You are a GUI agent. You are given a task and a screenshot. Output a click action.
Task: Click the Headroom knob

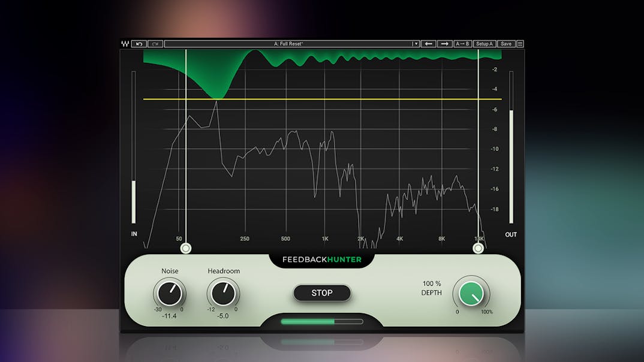click(x=223, y=293)
